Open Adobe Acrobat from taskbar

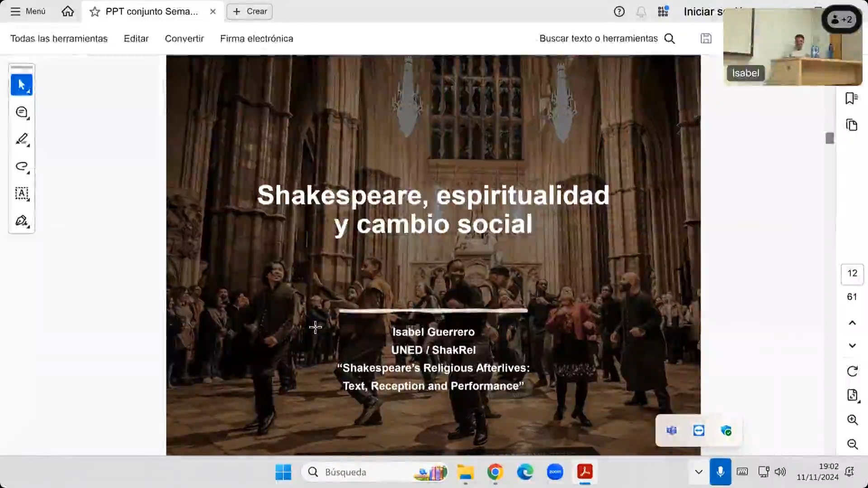(585, 472)
